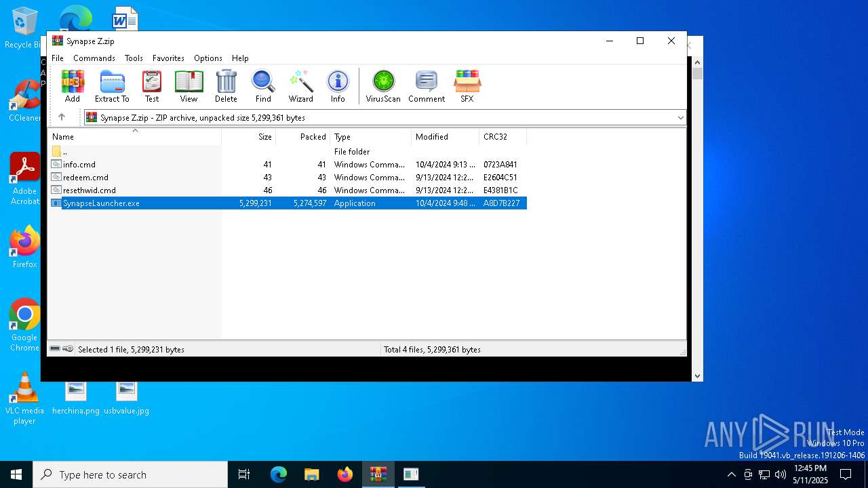This screenshot has width=868, height=488.
Task: Click CRC32 value 0723A841
Action: [500, 164]
